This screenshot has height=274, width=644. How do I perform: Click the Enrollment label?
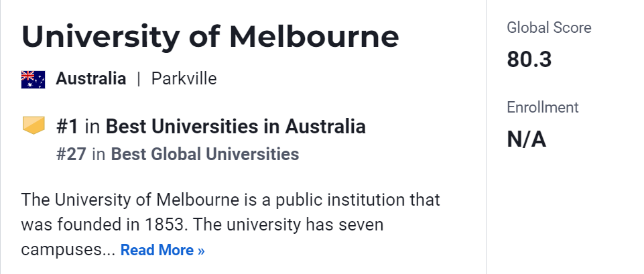point(542,108)
